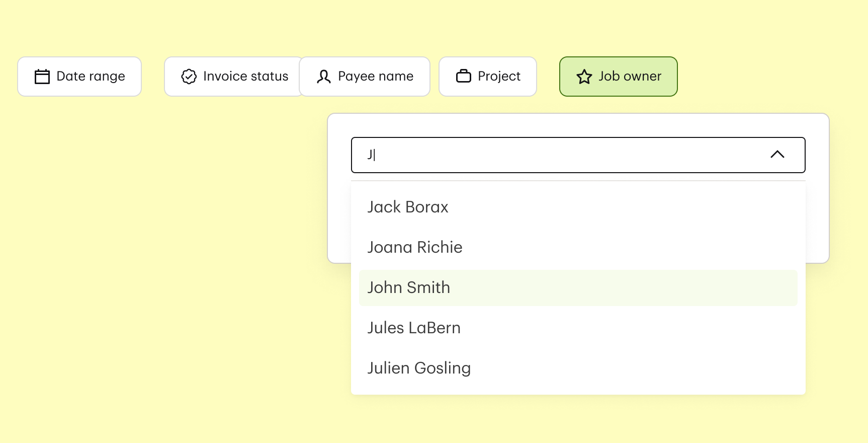
Task: Select Jack Borax from the list
Action: tap(408, 207)
